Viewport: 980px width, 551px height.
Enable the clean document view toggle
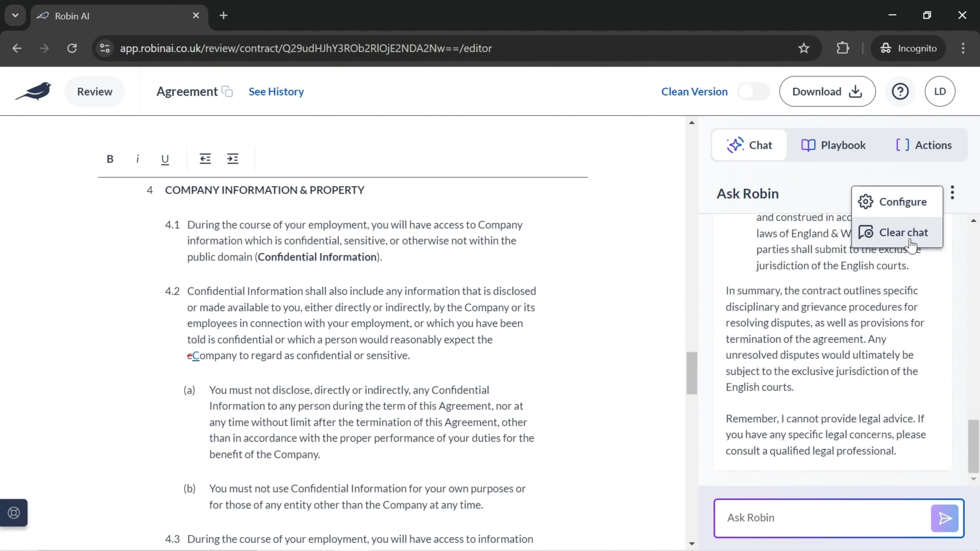tap(754, 92)
